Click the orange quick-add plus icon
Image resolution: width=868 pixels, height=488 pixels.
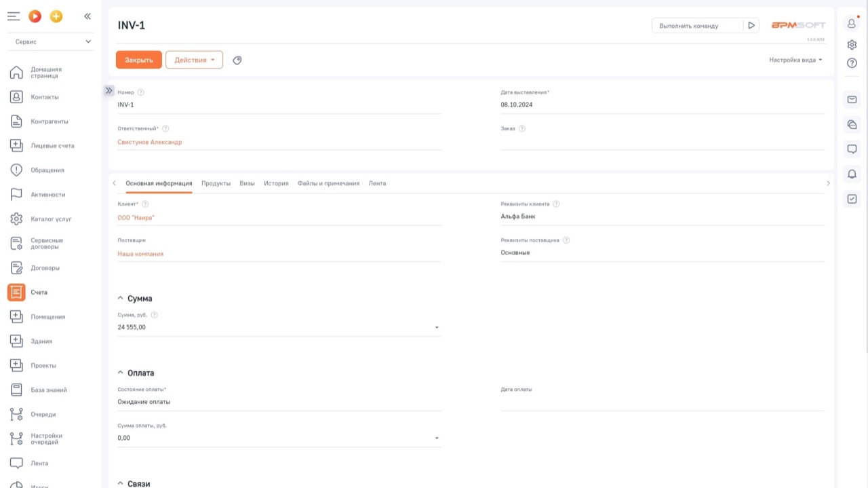pos(56,16)
